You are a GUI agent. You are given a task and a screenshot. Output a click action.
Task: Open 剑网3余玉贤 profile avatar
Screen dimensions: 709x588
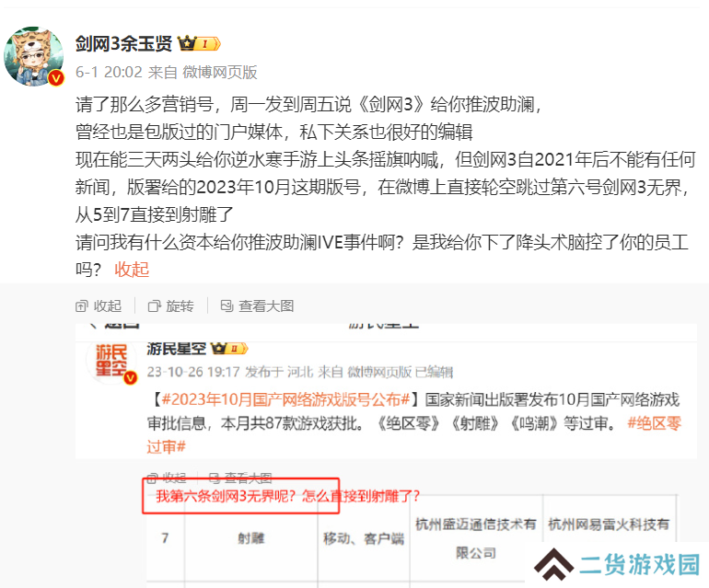[33, 56]
